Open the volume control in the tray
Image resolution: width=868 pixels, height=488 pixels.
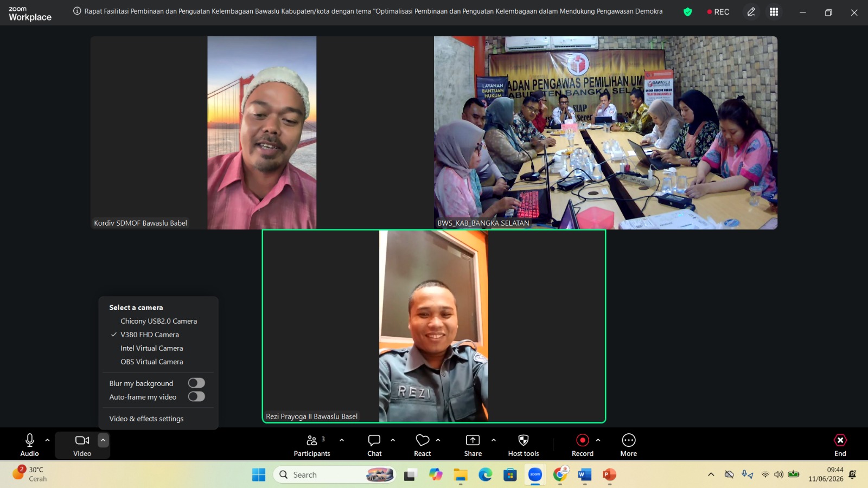coord(779,474)
